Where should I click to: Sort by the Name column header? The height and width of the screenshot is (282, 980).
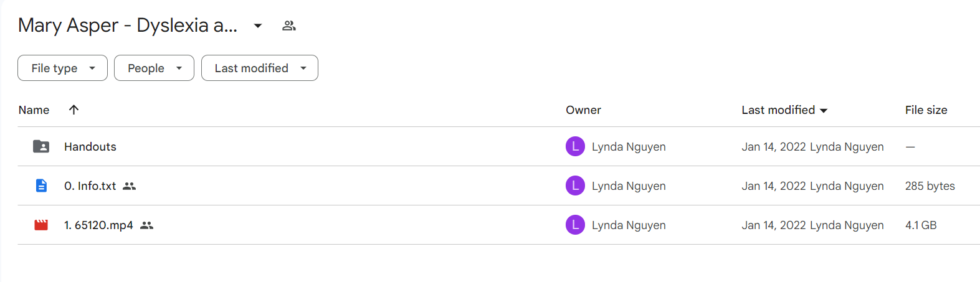34,110
